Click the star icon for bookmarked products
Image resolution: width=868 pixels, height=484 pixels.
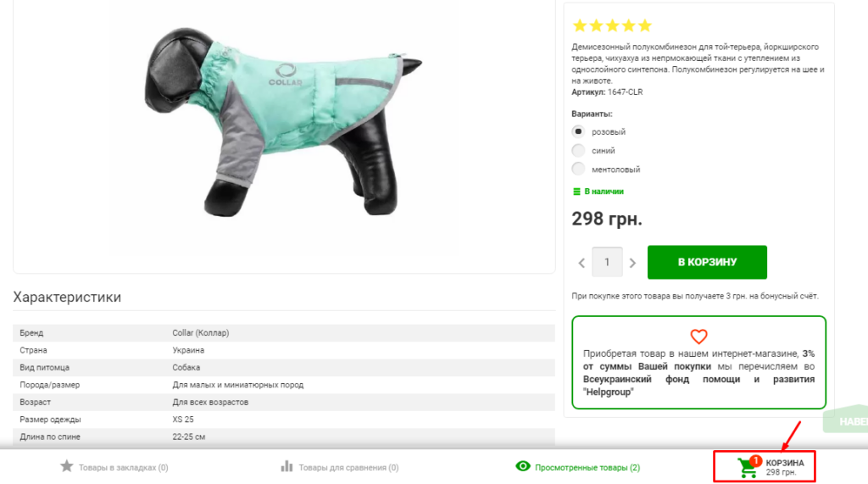point(67,466)
